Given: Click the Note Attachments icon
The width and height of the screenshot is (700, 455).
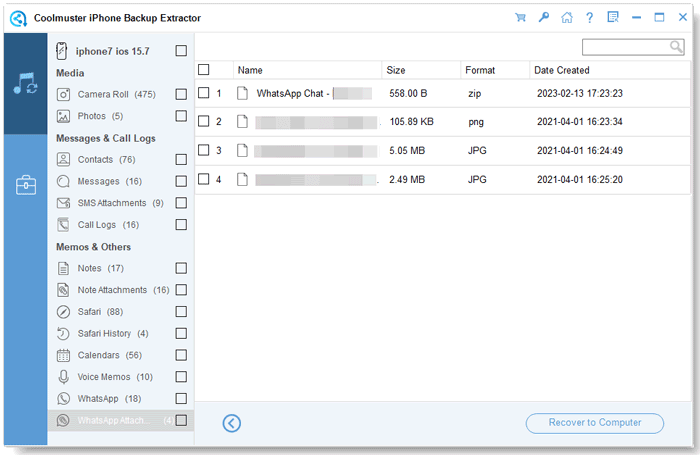Looking at the screenshot, I should point(63,290).
